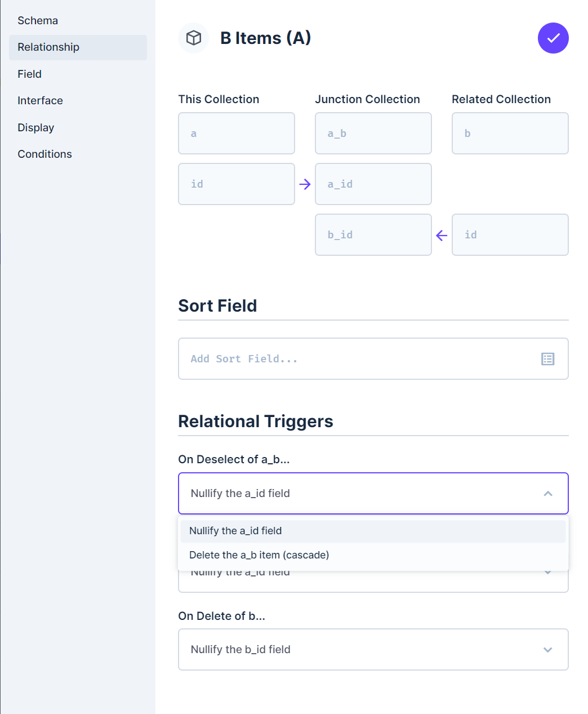The height and width of the screenshot is (714, 588).
Task: Click the Junction Collection 'a_b' field
Action: tap(373, 134)
